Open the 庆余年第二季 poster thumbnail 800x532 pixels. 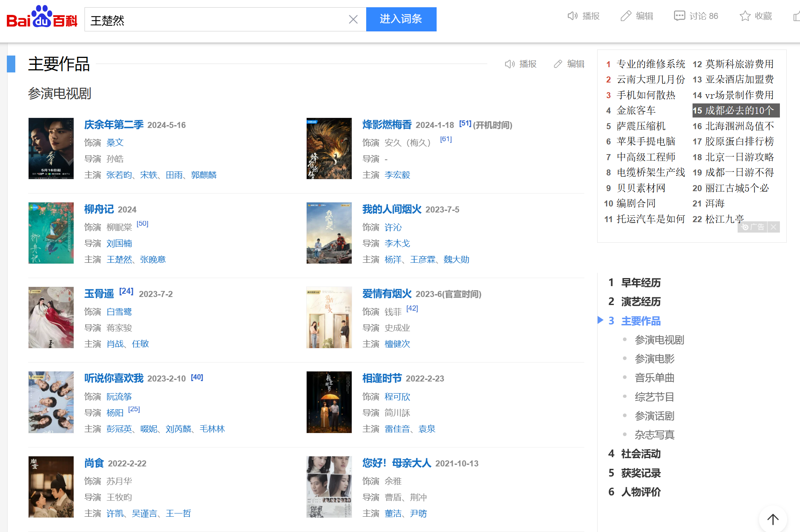(51, 148)
